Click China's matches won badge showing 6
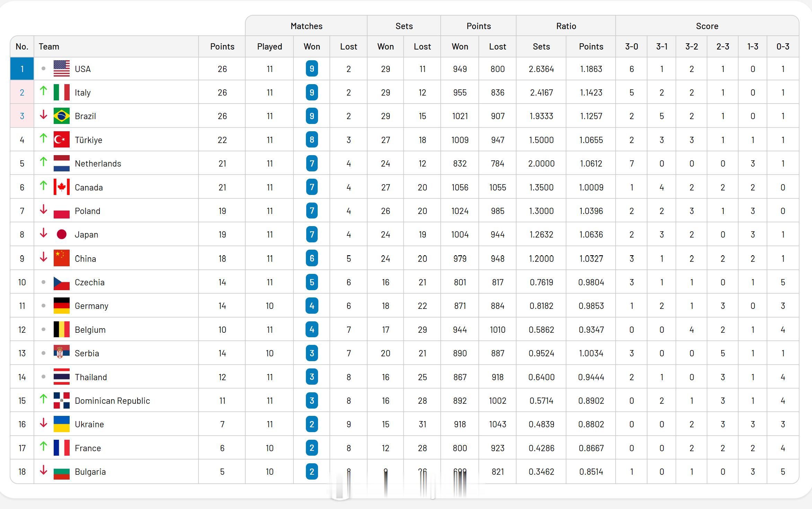The height and width of the screenshot is (509, 812). [x=312, y=258]
